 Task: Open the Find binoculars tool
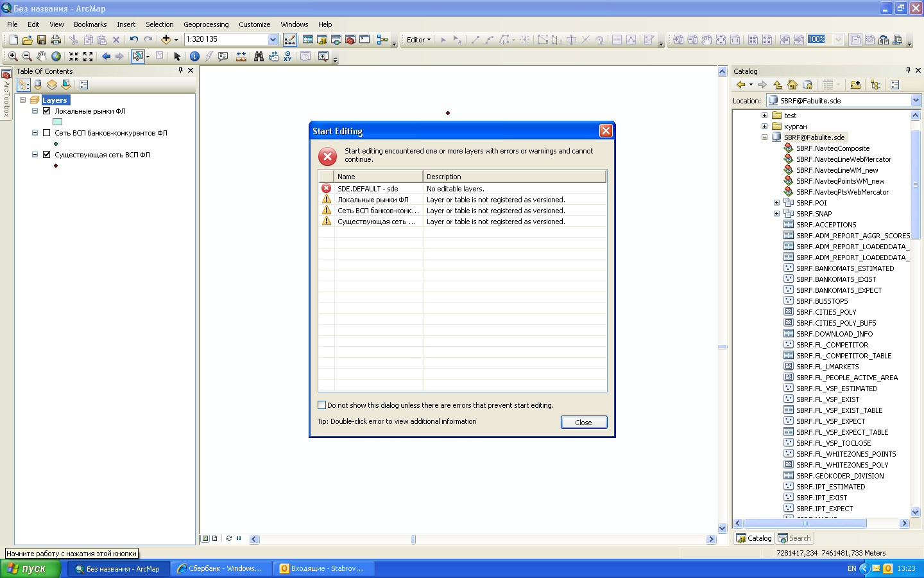(259, 57)
